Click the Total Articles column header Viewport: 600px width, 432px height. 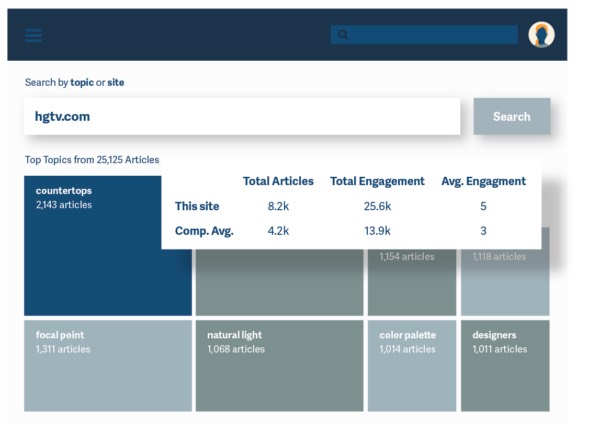click(x=278, y=181)
